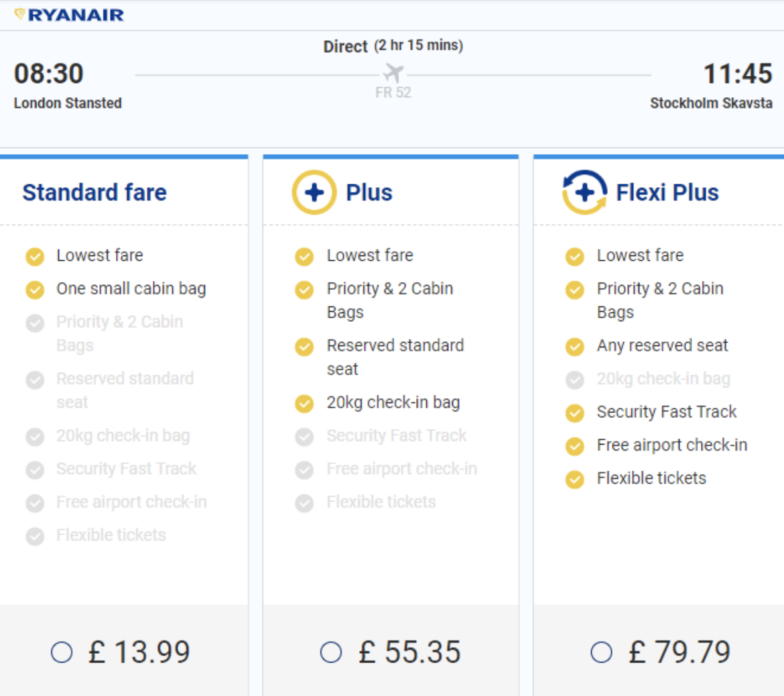Click the yellow Plus fare circle icon
The image size is (784, 696).
click(314, 192)
